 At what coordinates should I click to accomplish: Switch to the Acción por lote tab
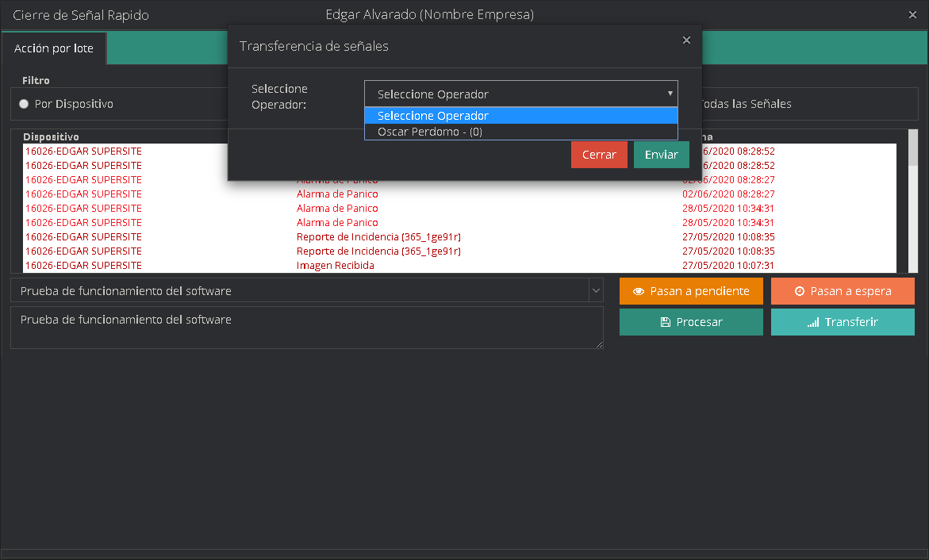54,48
